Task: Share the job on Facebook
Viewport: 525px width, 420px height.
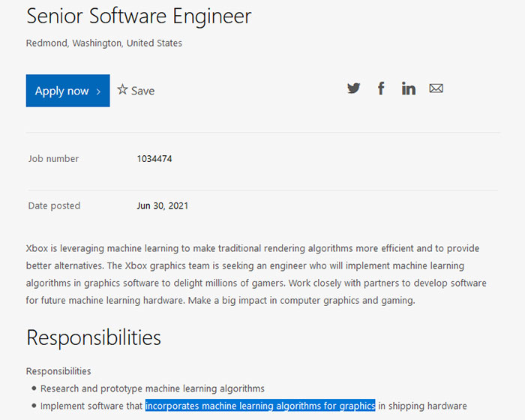Action: 381,88
